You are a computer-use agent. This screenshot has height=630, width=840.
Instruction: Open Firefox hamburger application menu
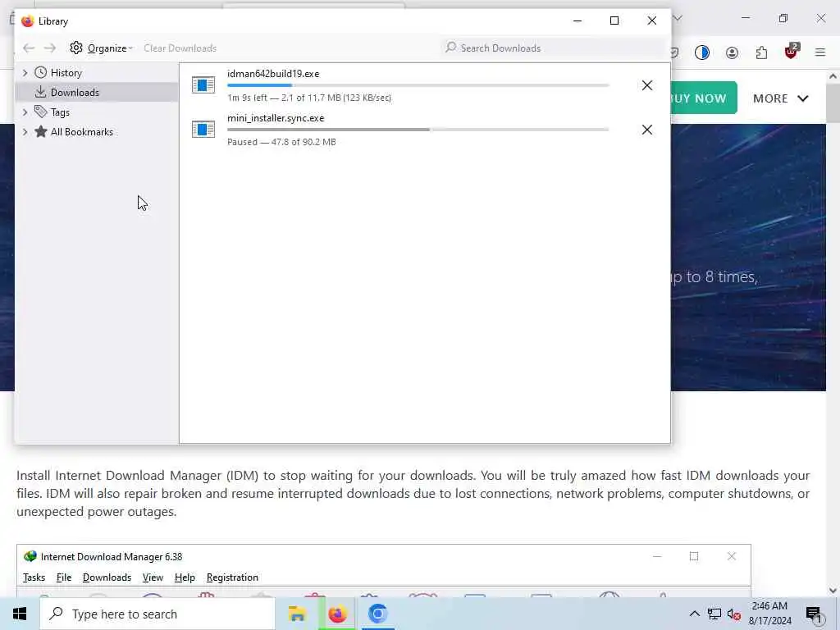coord(820,52)
